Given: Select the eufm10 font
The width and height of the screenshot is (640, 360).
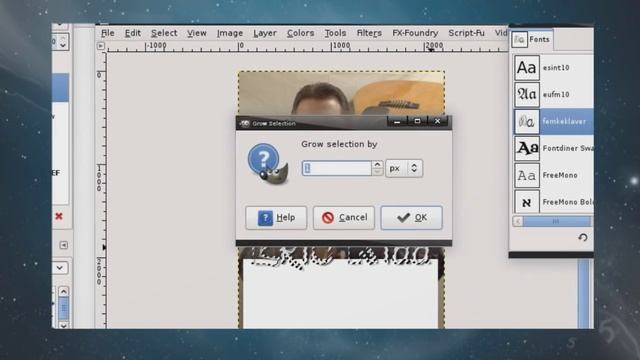Looking at the screenshot, I should [x=553, y=95].
